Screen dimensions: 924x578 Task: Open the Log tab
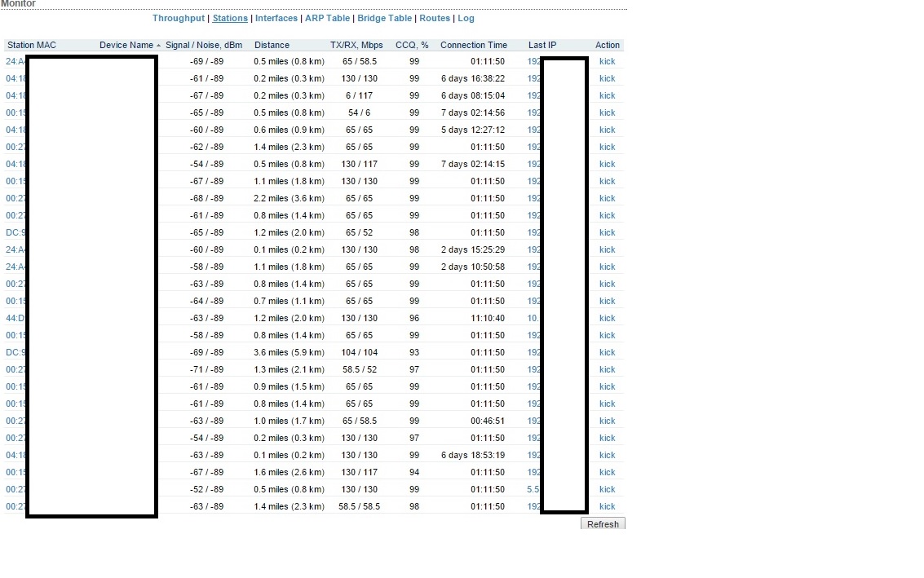pos(466,18)
